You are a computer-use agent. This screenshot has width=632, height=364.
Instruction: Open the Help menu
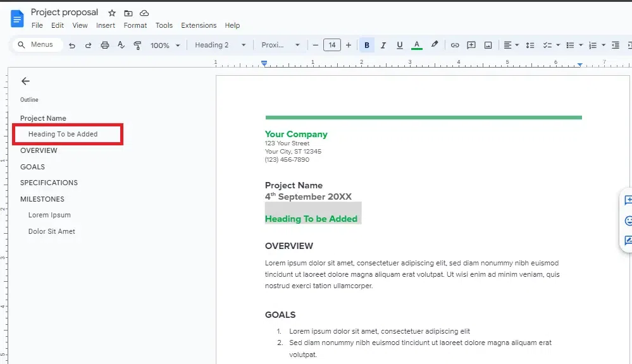232,25
